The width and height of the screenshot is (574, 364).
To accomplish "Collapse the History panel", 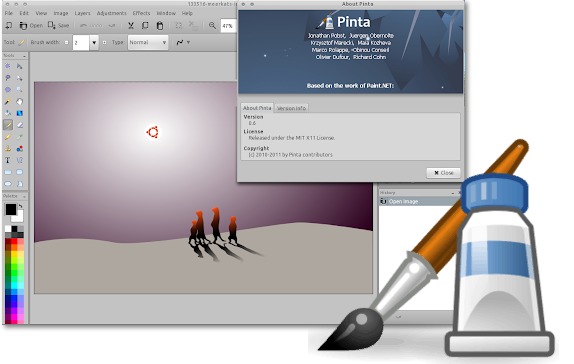I will [452, 193].
